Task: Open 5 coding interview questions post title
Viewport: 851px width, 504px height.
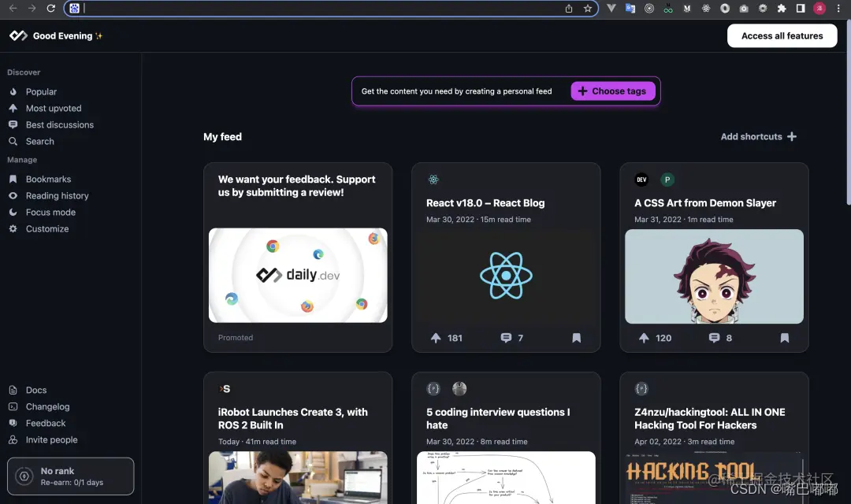Action: [x=498, y=419]
